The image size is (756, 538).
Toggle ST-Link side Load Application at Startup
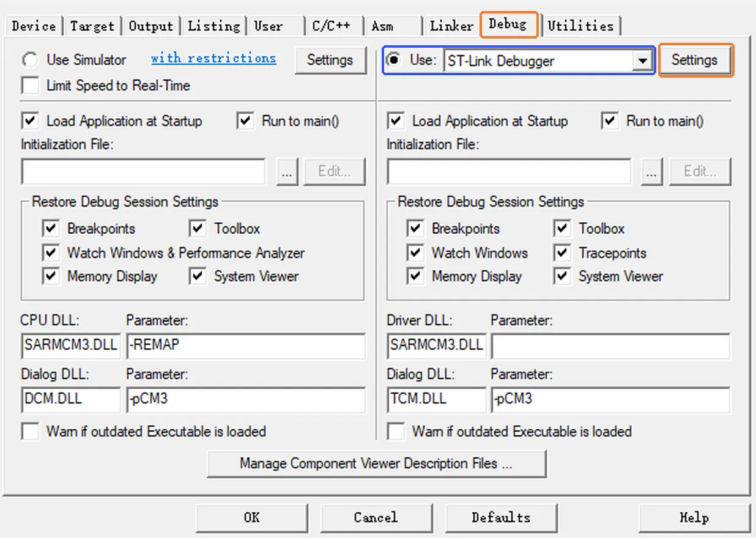pyautogui.click(x=396, y=120)
